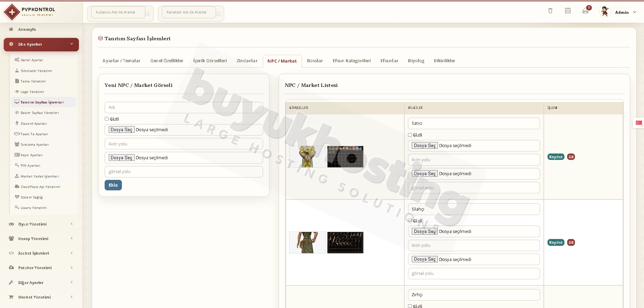The width and height of the screenshot is (644, 308).
Task: Click the character search magnifier icon
Action: (218, 14)
